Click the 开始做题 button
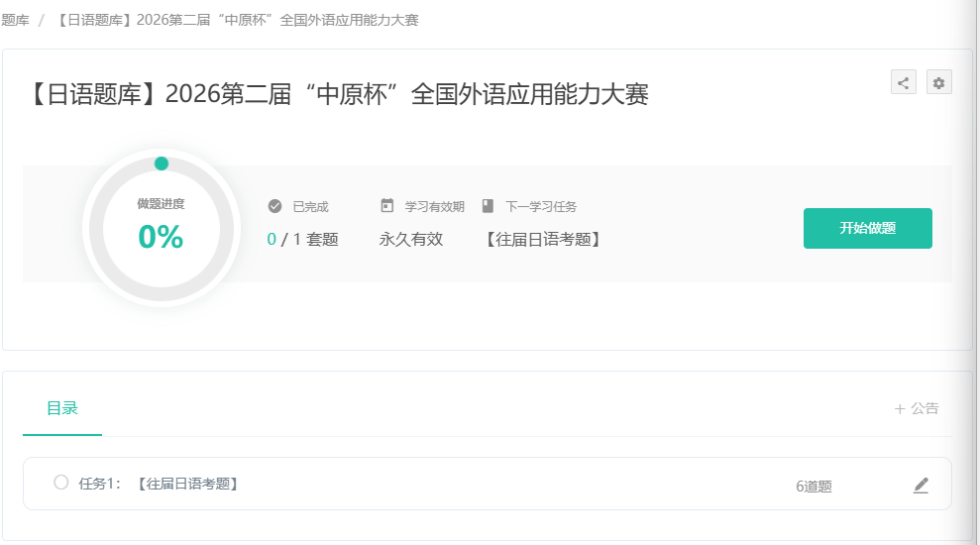Viewport: 980px width, 545px height. (x=867, y=228)
